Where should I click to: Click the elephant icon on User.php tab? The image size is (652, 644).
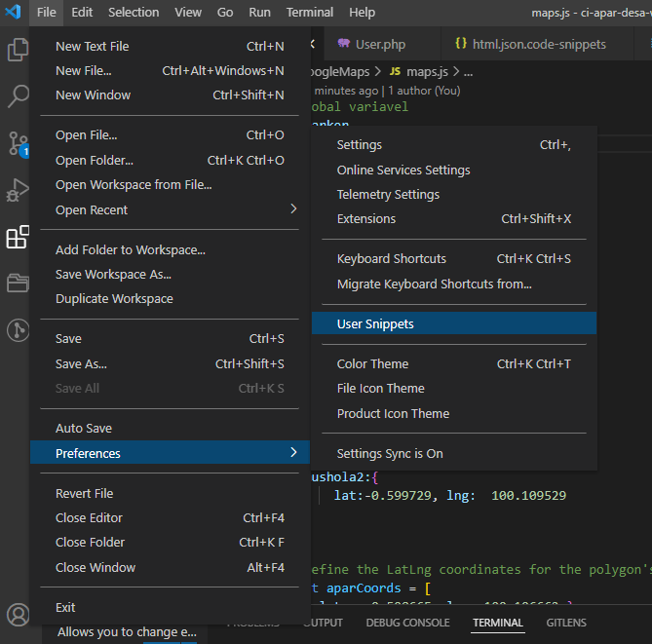coord(343,43)
